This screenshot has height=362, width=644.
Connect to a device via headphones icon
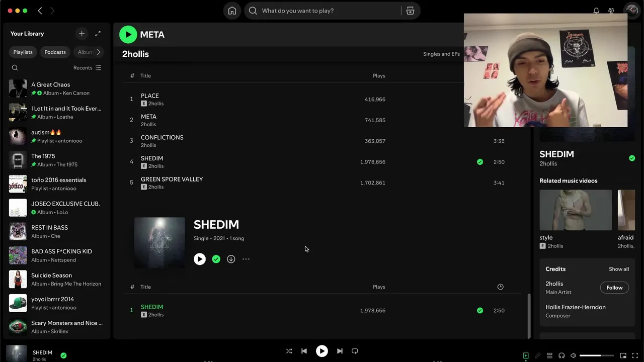[x=561, y=355]
